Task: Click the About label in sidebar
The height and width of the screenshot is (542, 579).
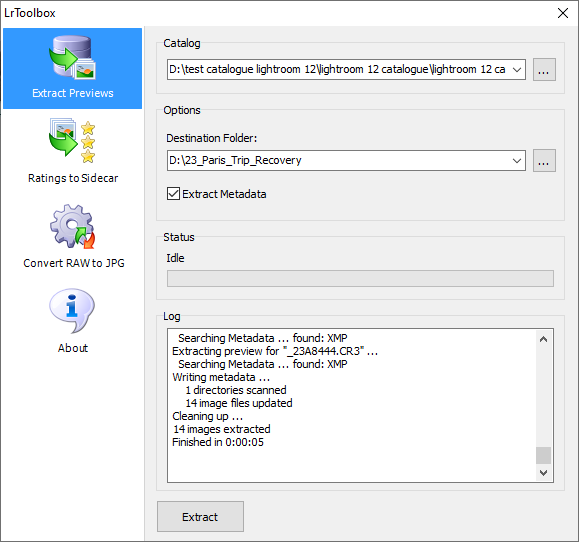Action: click(x=73, y=348)
